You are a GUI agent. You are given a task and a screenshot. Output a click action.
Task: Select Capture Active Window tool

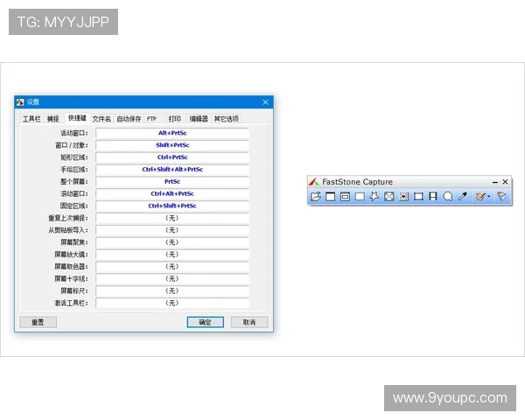331,196
